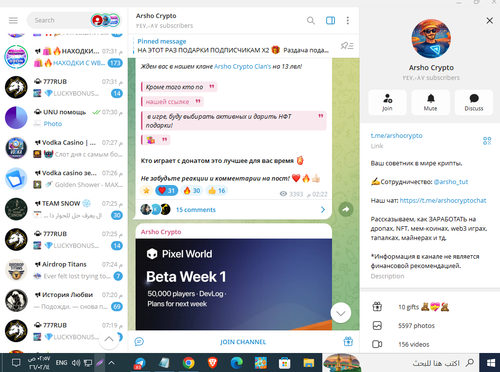The image size is (500, 372).
Task: Open the UNU помощь chat
Action: click(63, 118)
